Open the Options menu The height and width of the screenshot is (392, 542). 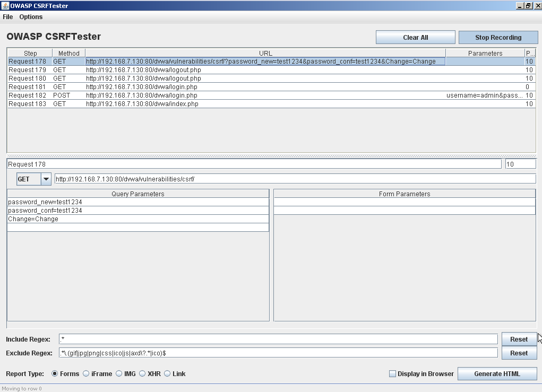coord(31,17)
